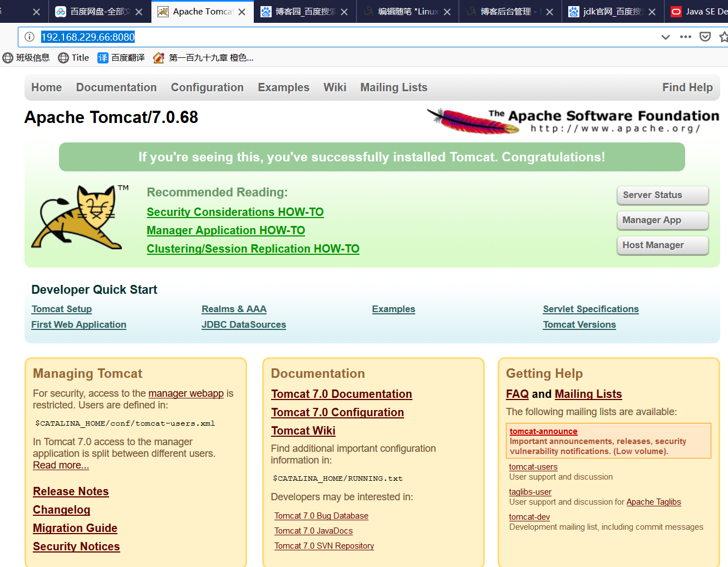Close the 博客园_百度搜索 tab
The height and width of the screenshot is (567, 728).
[345, 12]
